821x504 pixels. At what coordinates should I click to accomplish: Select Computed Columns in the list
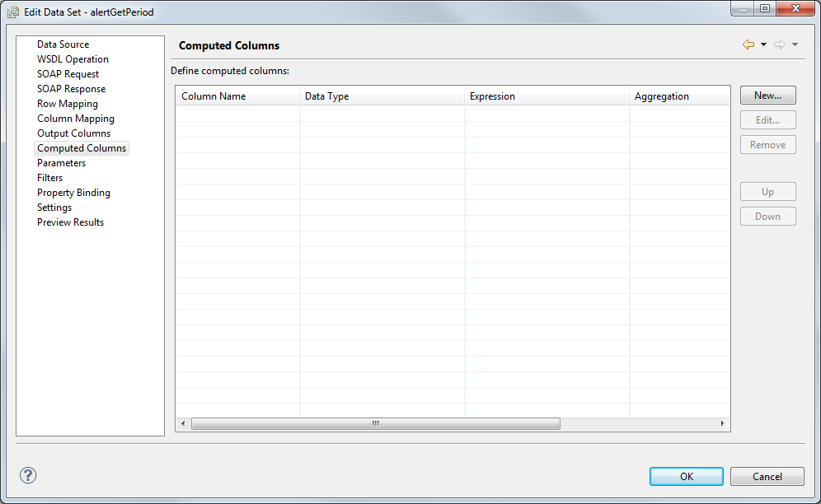pyautogui.click(x=82, y=148)
